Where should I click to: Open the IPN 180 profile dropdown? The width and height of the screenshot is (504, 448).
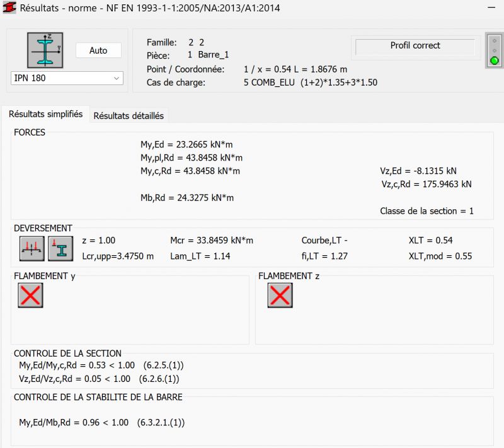(x=67, y=78)
